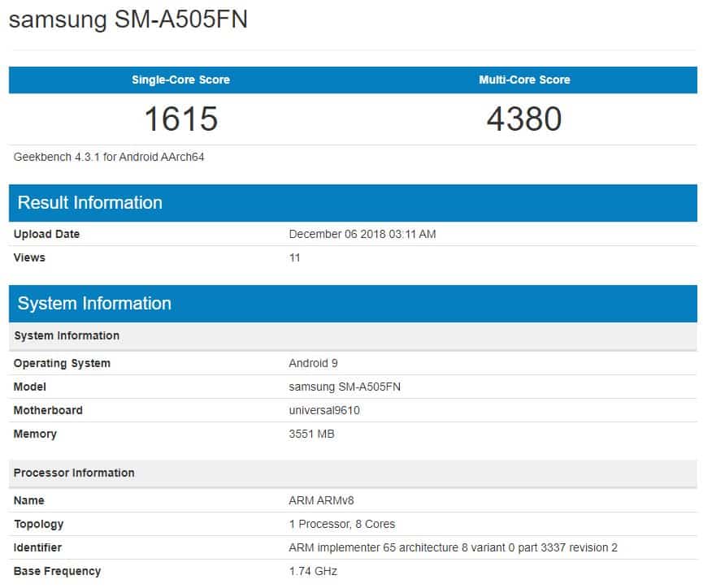Click the 1615 single-core score value
This screenshot has height=588, width=712.
point(180,119)
